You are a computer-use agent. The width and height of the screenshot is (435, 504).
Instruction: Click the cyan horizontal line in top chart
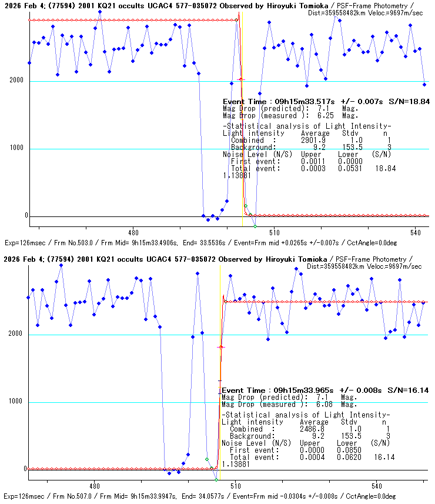pyautogui.click(x=118, y=82)
